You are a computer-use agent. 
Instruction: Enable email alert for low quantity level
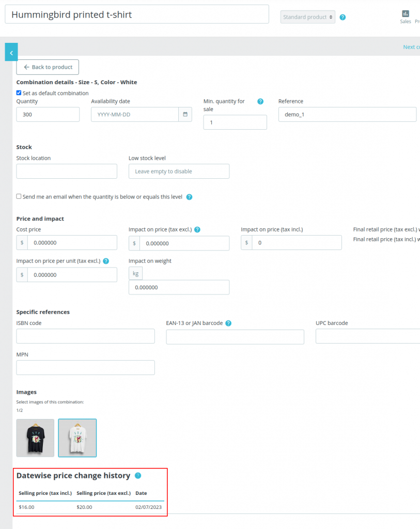[x=19, y=196]
